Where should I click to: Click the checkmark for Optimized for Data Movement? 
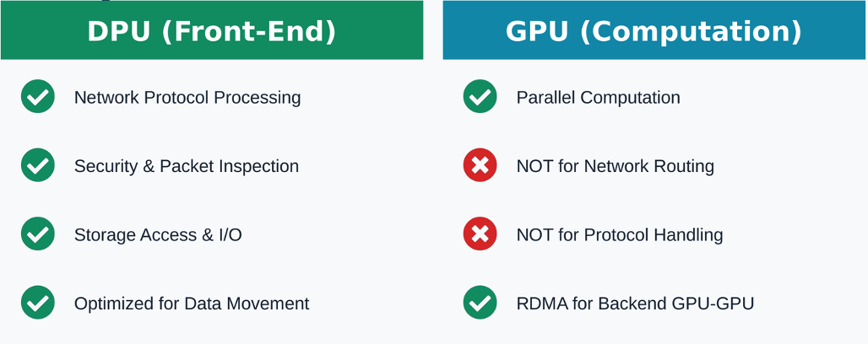click(38, 303)
